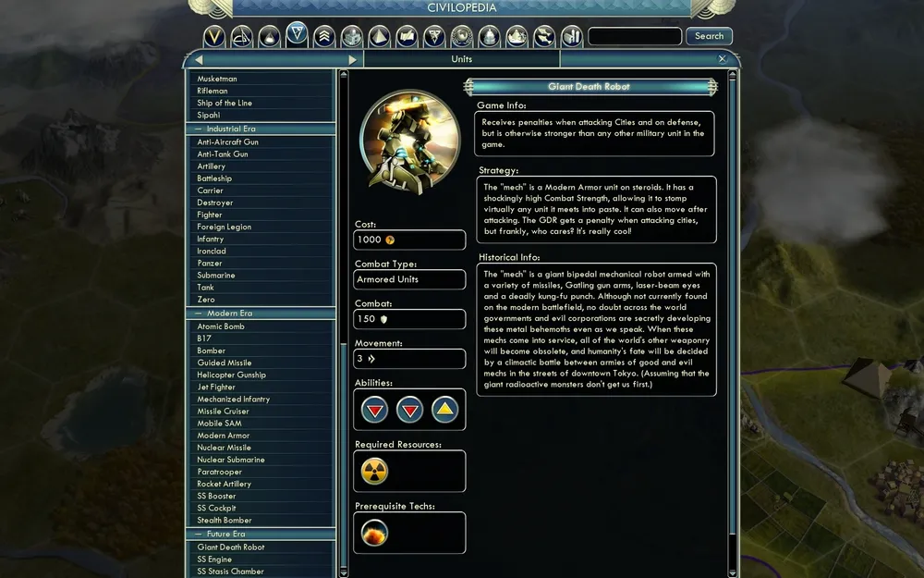Screen dimensions: 924x578
Task: Open the Wonders pyramid category icon
Action: 379,37
